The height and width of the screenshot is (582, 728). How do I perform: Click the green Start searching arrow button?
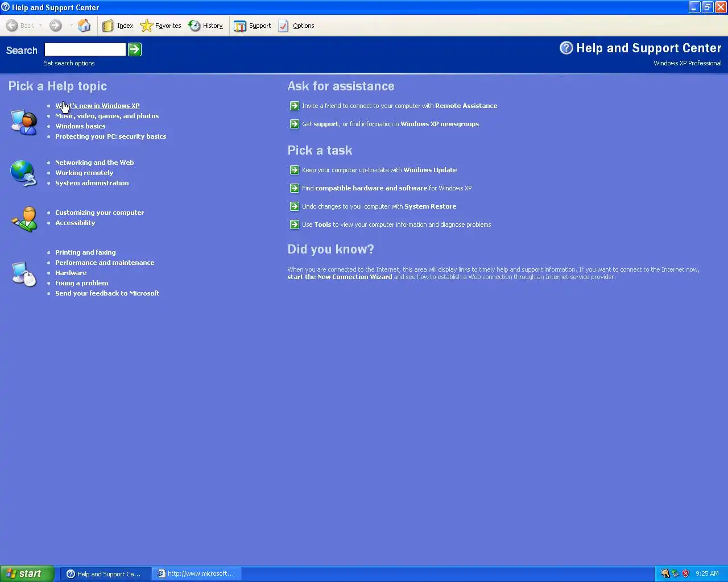pyautogui.click(x=135, y=49)
